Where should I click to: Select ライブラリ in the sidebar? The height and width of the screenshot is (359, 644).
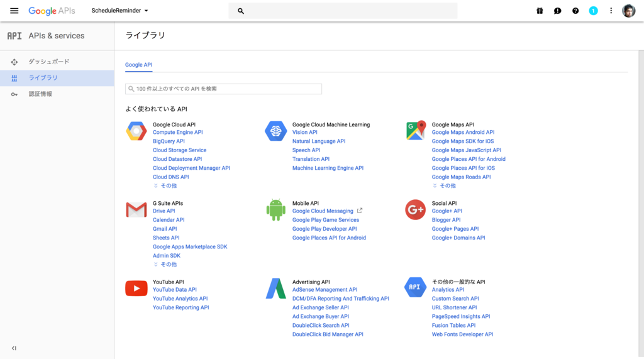coord(57,77)
